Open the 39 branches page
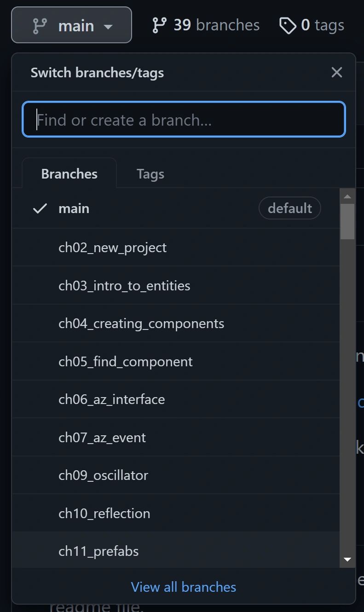 (x=206, y=24)
